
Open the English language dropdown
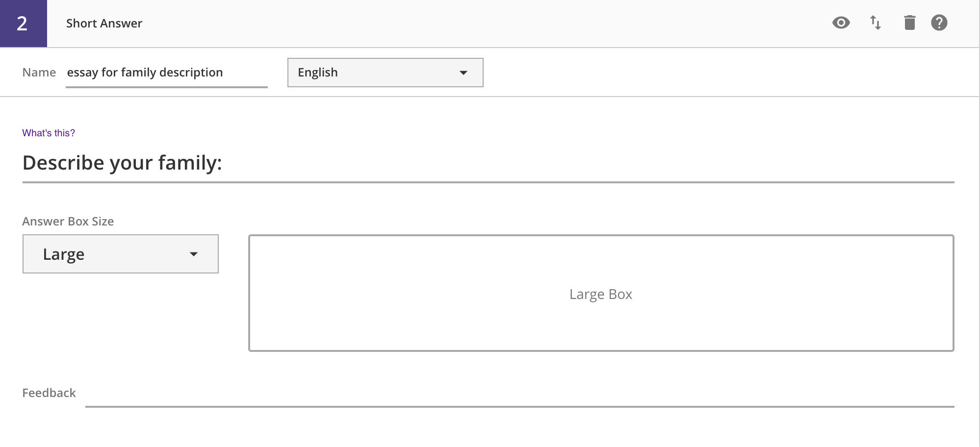385,73
